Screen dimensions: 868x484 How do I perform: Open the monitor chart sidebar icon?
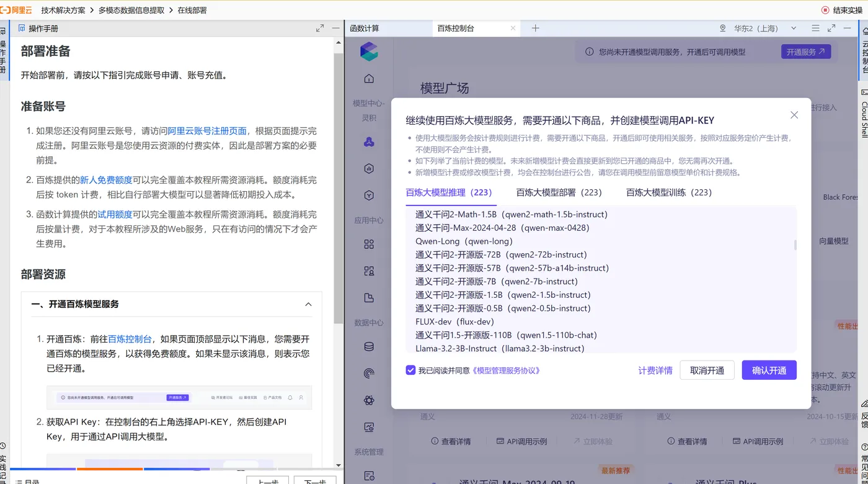pos(369,427)
